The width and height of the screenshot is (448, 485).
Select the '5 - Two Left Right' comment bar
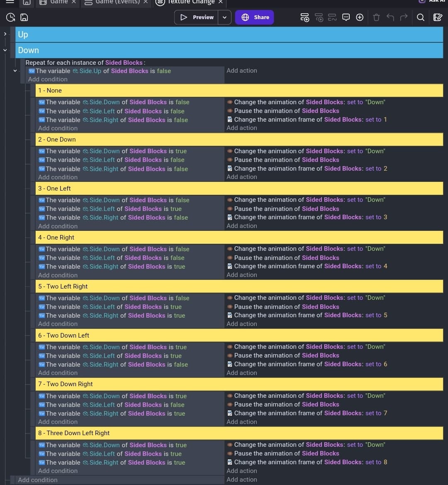239,287
